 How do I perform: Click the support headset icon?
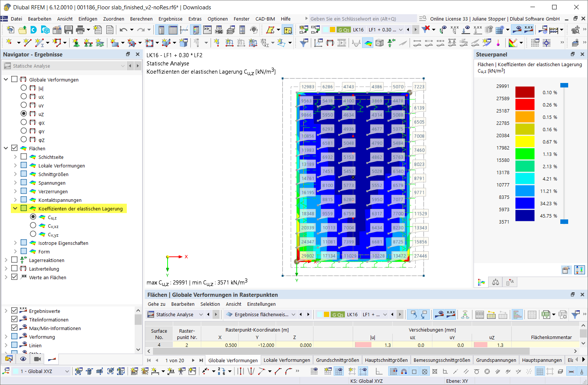click(x=254, y=30)
